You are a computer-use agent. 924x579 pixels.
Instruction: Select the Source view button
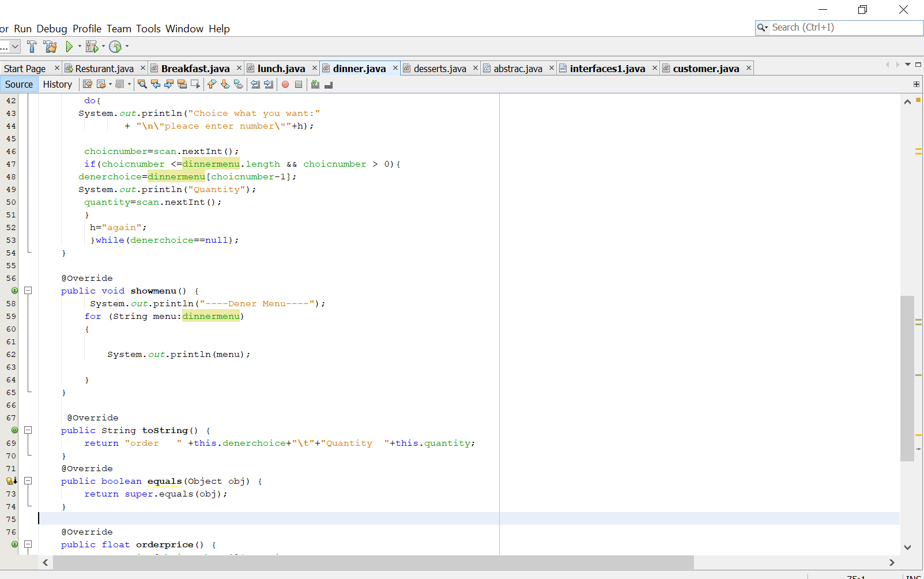coord(19,84)
